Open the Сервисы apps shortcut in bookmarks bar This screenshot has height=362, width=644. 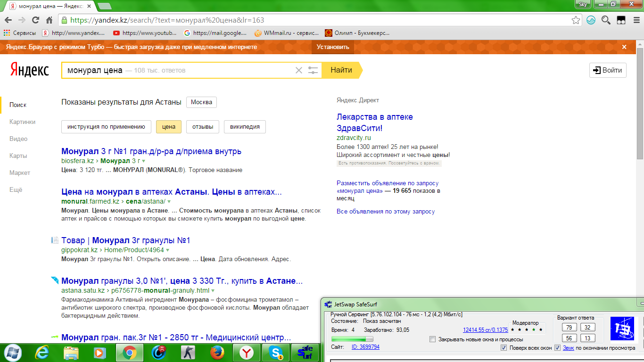point(20,33)
